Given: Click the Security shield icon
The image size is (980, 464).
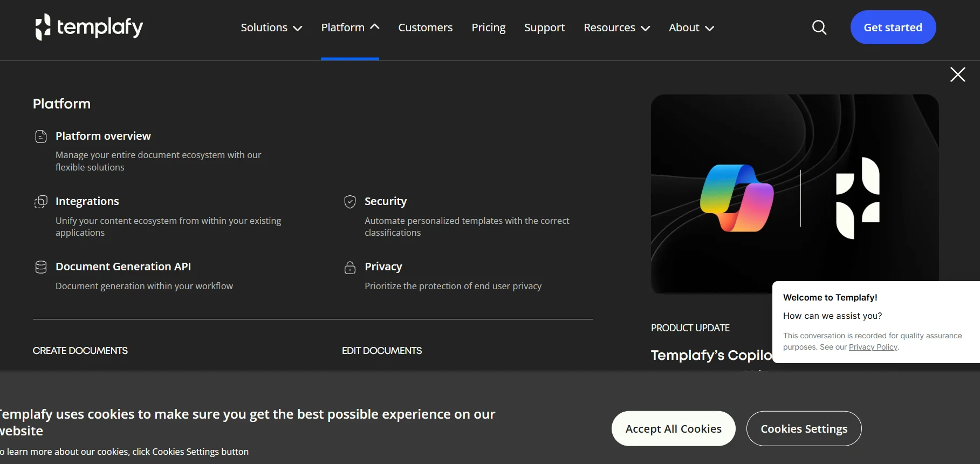Looking at the screenshot, I should [x=350, y=202].
